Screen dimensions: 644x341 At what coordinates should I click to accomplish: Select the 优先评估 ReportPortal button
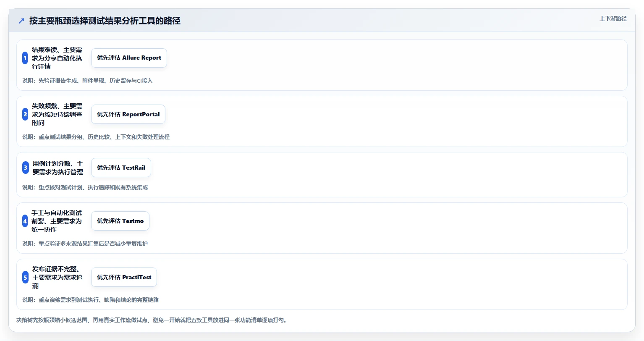click(x=128, y=114)
